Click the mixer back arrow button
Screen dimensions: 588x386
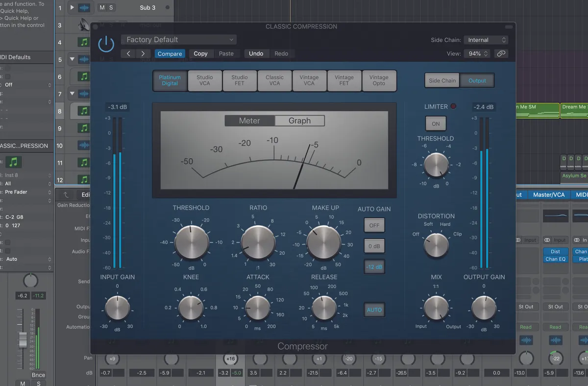[66, 195]
